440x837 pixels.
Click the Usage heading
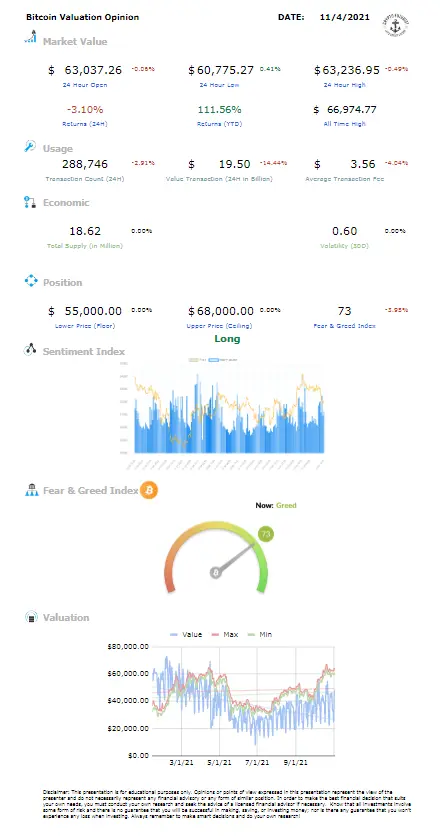(x=58, y=148)
